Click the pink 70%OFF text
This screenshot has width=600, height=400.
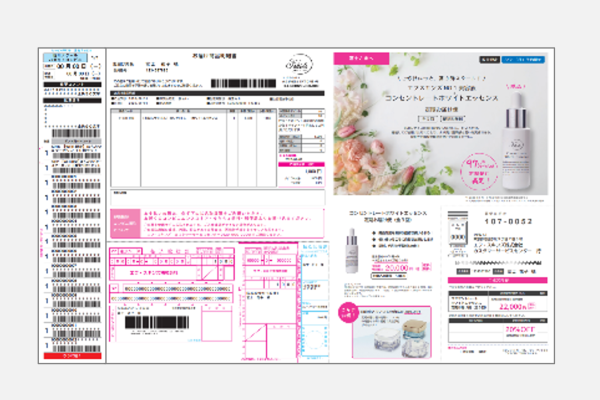(520, 329)
